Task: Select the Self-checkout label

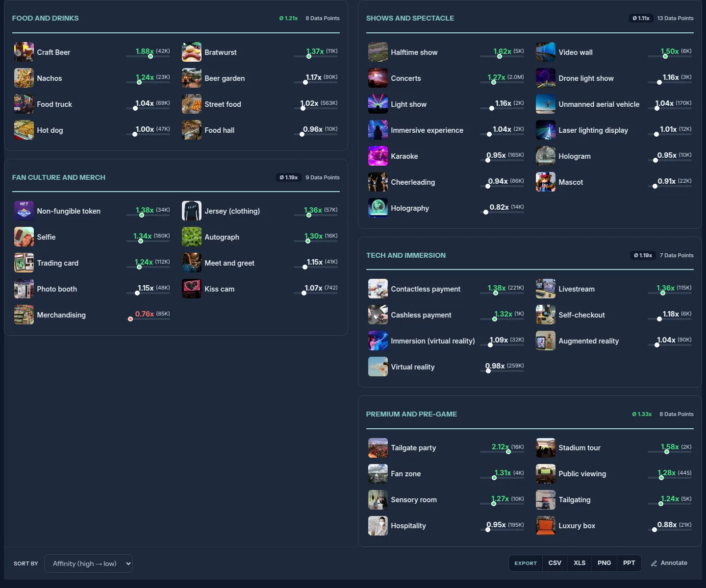Action: 581,315
